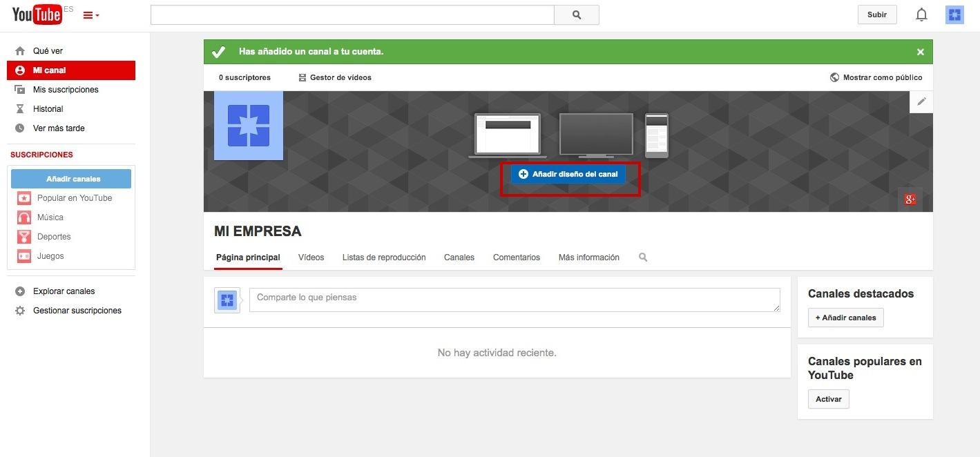
Task: Switch to the Vídeos tab
Action: 311,257
